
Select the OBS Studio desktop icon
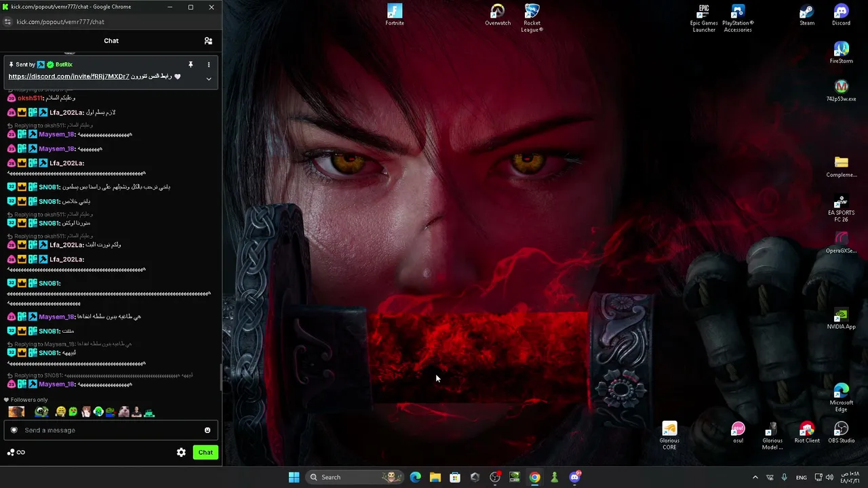(842, 432)
